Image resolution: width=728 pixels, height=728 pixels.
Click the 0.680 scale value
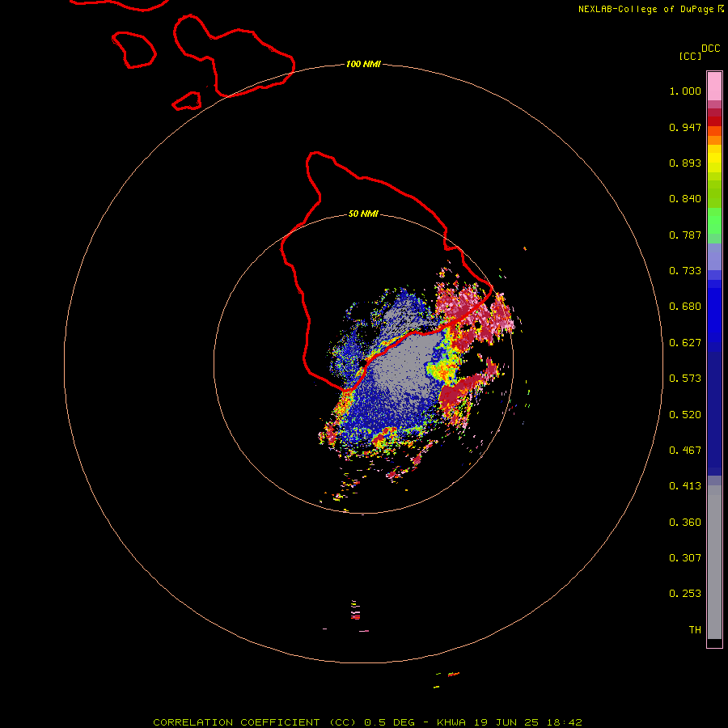(x=685, y=307)
